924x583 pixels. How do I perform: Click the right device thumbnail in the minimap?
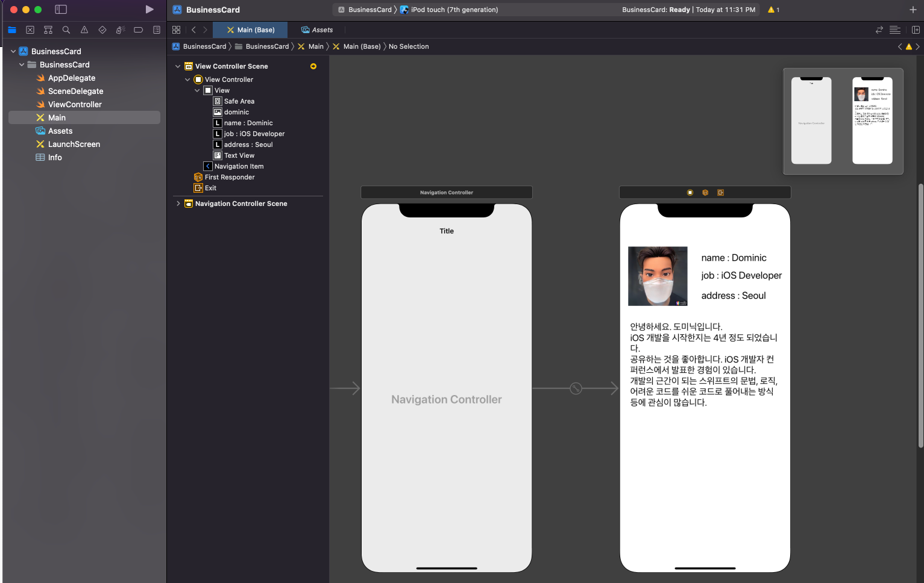point(873,120)
